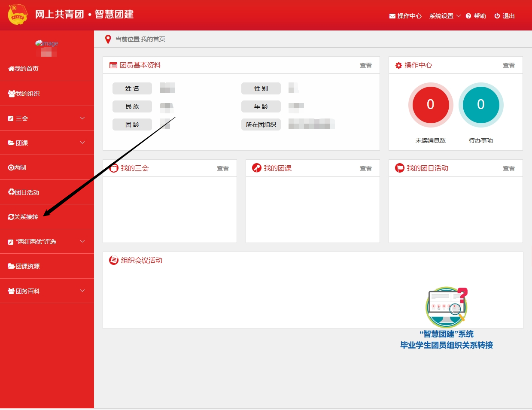
Task: Open 操作中心 in top bar
Action: [409, 16]
